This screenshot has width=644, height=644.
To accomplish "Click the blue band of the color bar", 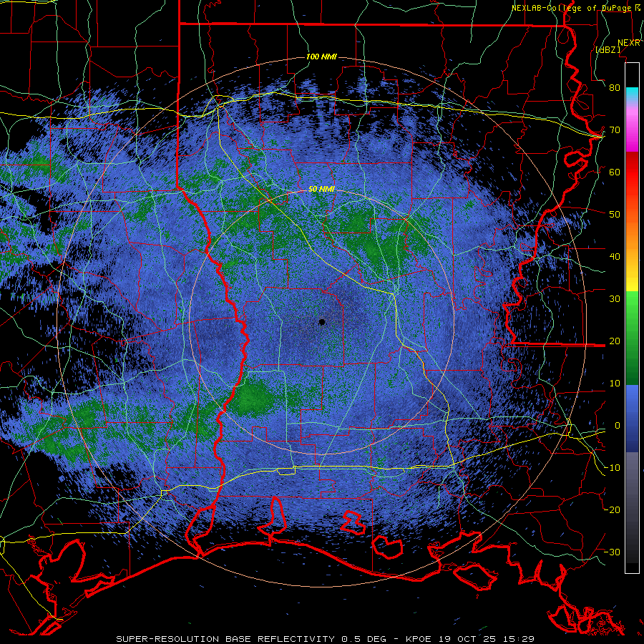I will (x=632, y=418).
